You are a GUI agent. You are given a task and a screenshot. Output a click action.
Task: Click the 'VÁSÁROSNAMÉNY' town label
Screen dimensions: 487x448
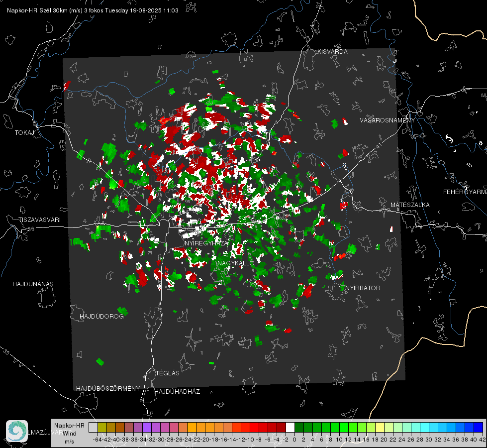(388, 120)
